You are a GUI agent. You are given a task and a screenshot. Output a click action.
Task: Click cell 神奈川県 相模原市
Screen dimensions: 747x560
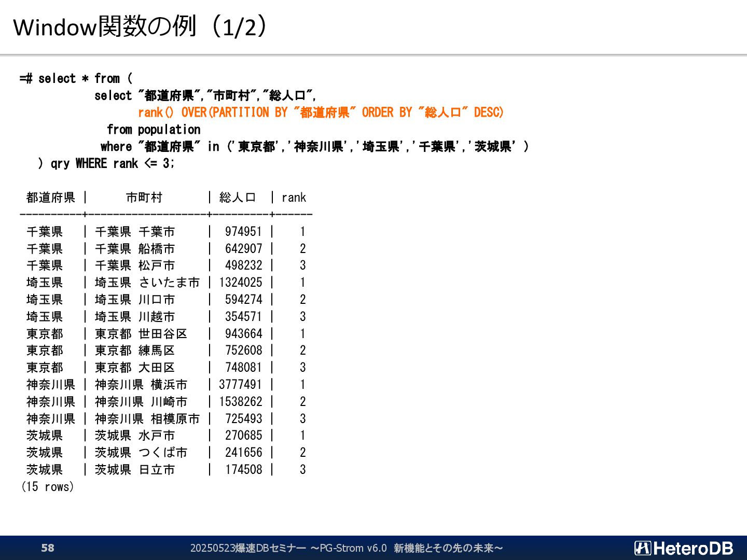click(x=147, y=419)
